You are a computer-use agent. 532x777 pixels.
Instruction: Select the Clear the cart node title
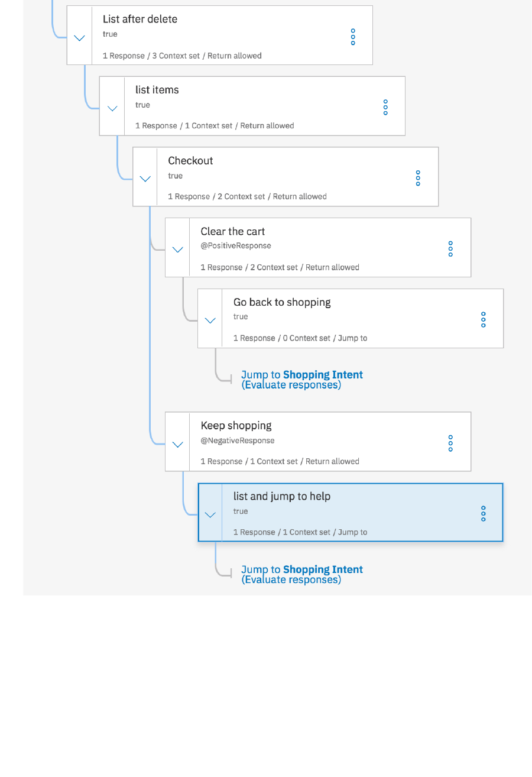point(232,231)
